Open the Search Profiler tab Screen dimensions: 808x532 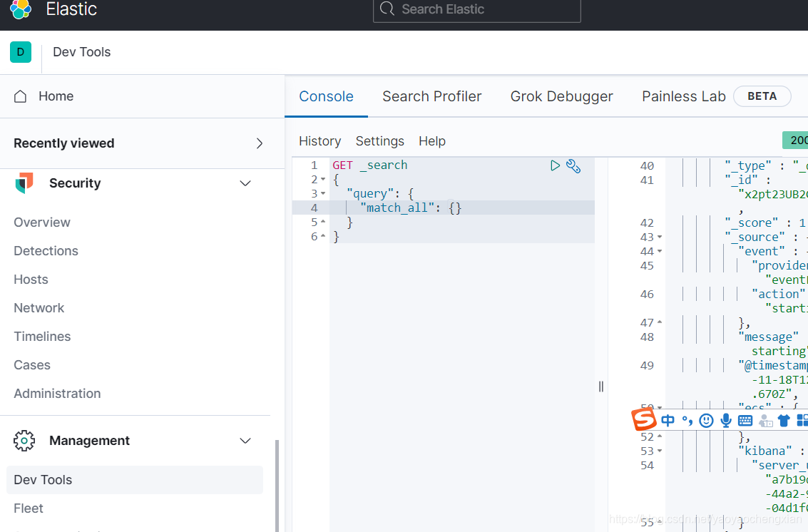coord(432,96)
